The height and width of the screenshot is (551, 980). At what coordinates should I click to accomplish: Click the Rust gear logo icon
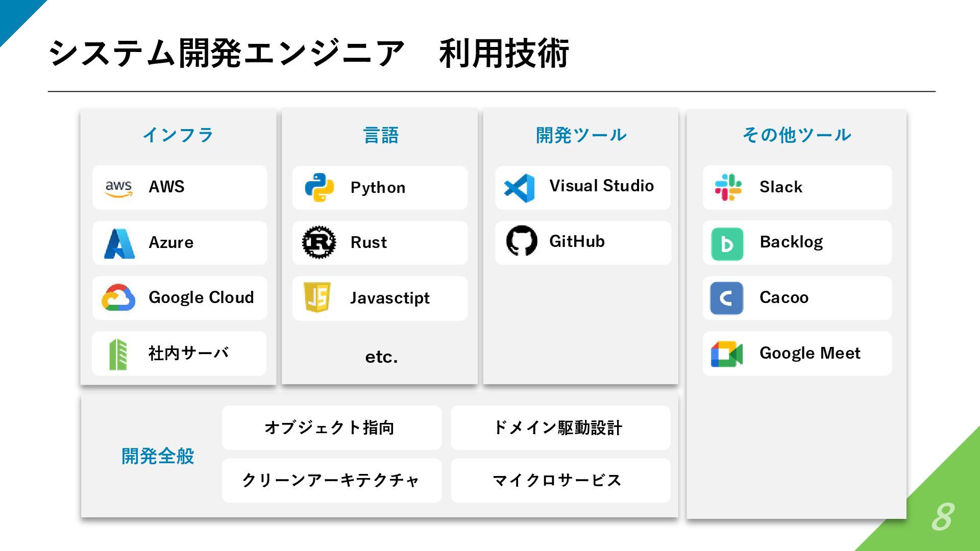click(x=319, y=242)
